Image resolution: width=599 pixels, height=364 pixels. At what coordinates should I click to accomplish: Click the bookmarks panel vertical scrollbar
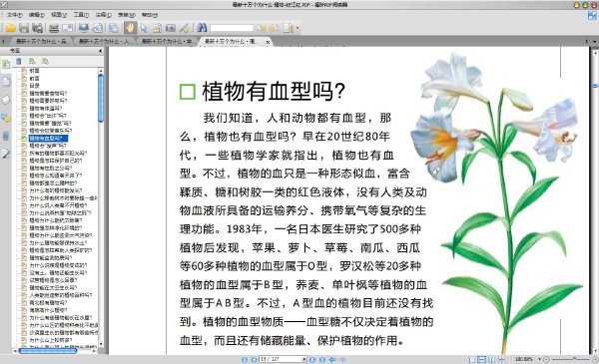click(x=101, y=208)
